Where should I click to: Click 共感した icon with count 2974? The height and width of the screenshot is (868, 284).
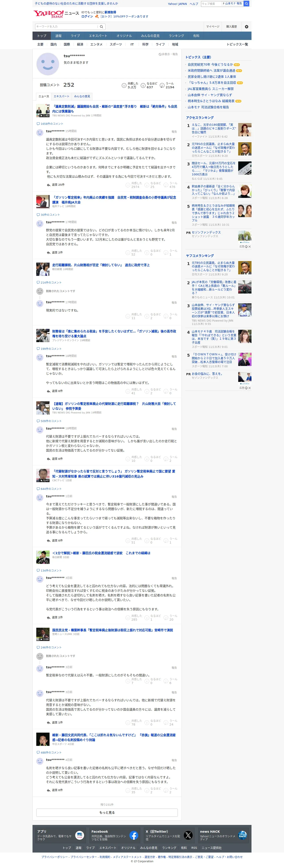[x=128, y=185]
